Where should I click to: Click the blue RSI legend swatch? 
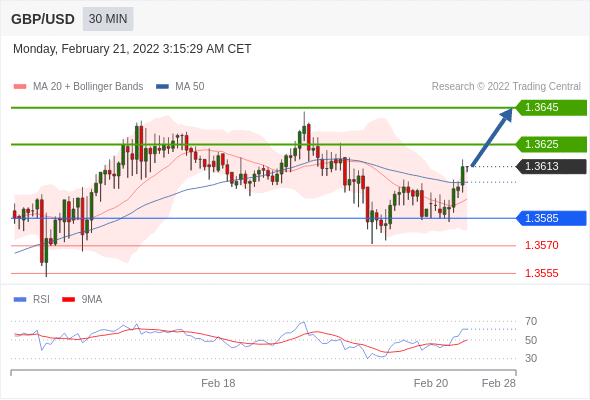click(20, 300)
